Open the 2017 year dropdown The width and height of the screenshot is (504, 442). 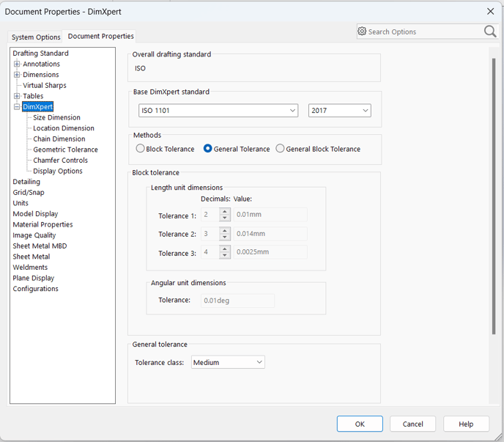(x=339, y=111)
